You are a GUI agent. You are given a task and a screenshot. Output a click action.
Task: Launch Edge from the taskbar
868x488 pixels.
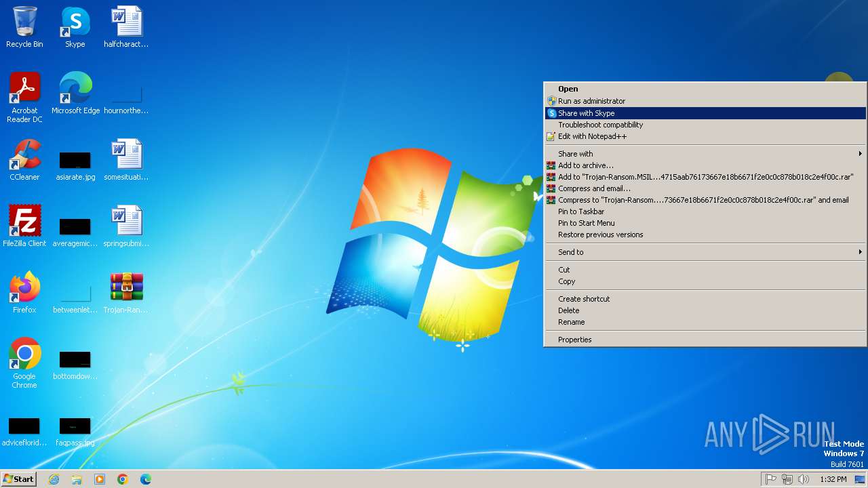(x=146, y=479)
